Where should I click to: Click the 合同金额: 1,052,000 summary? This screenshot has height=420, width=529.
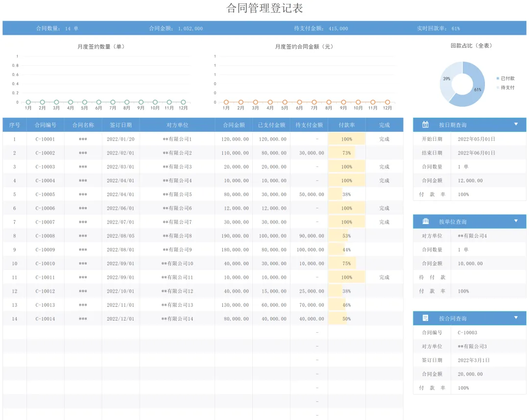pyautogui.click(x=176, y=28)
